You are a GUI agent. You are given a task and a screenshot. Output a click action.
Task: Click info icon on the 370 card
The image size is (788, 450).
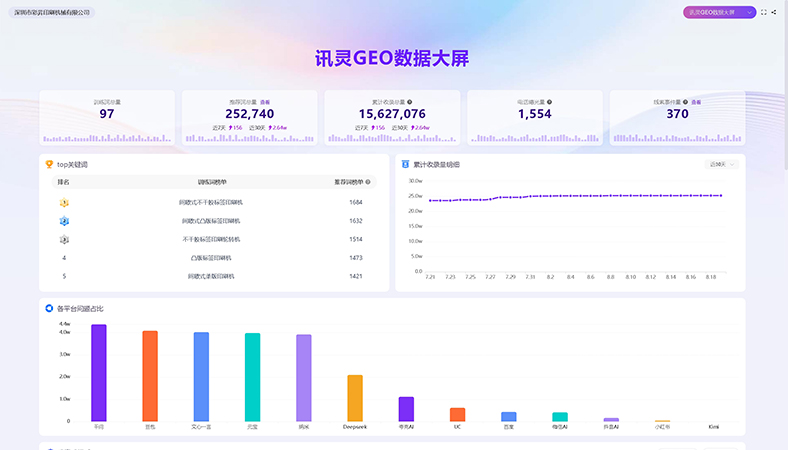tap(685, 102)
